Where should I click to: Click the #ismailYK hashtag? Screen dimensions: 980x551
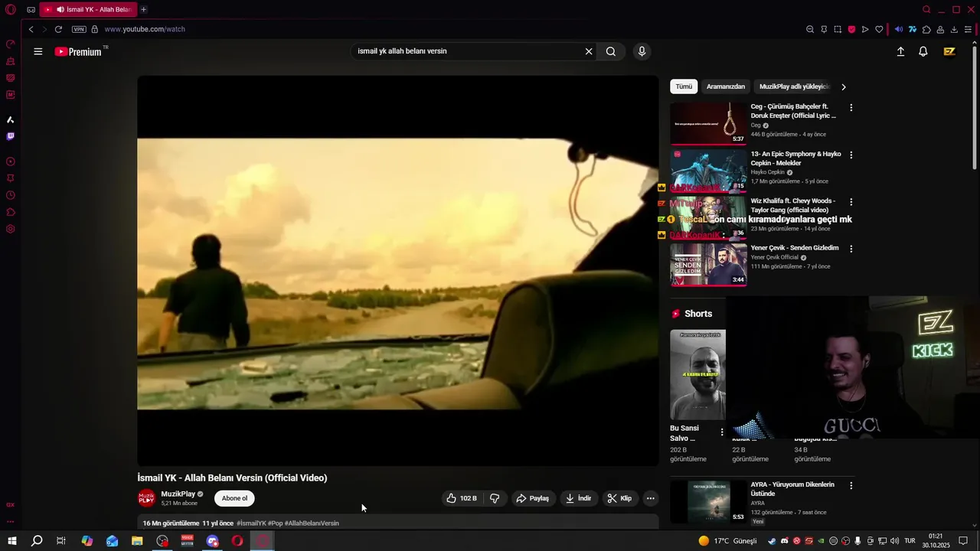[251, 523]
